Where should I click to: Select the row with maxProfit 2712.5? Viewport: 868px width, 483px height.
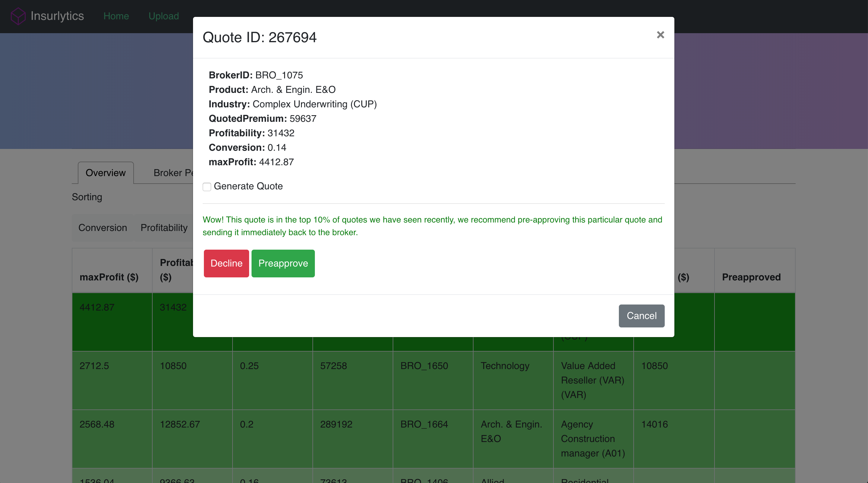point(94,366)
